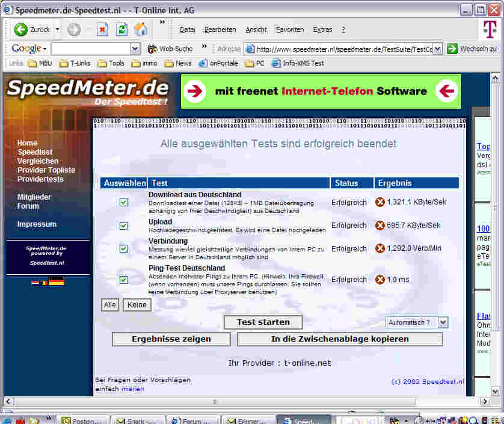Uncheck the Download aus Deutschland test
Image resolution: width=504 pixels, height=424 pixels.
point(123,202)
